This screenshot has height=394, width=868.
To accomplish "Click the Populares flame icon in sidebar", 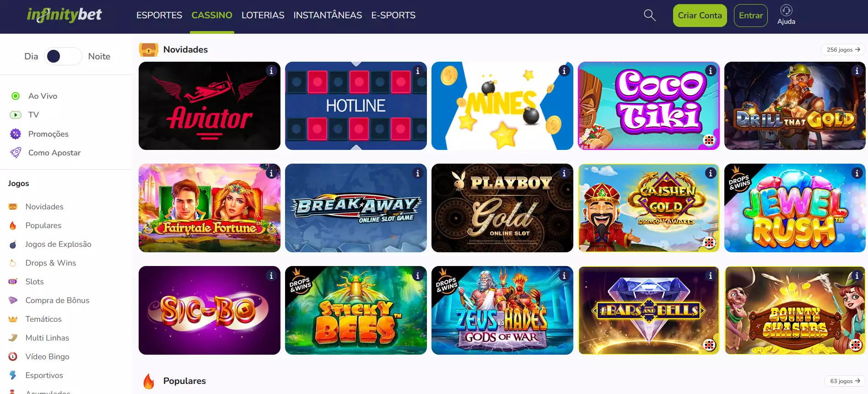I will tap(13, 225).
